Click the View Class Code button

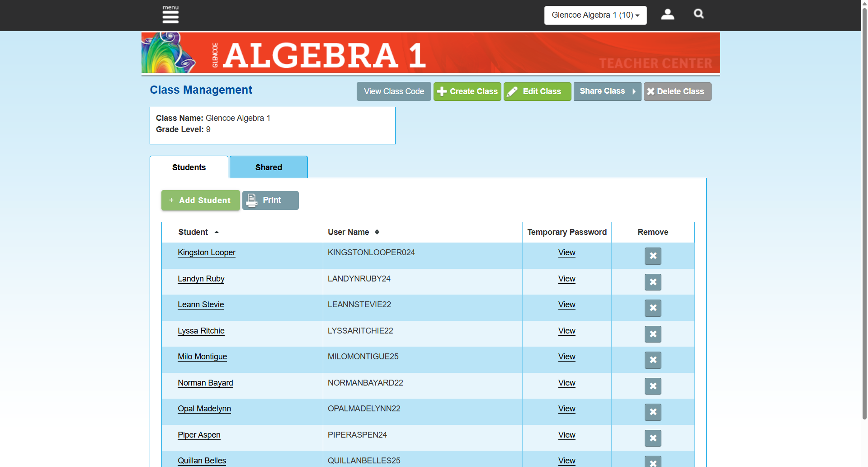[394, 91]
